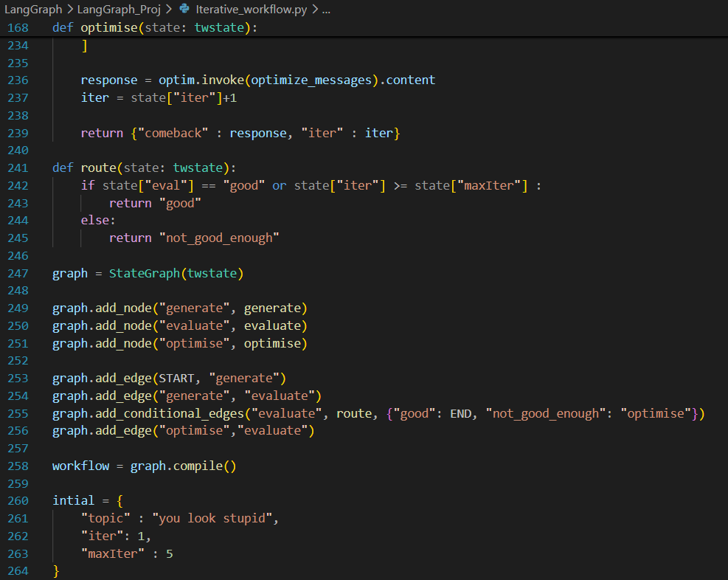Click add_edge "optimise","evaluate" line 256
The height and width of the screenshot is (580, 728).
184,431
